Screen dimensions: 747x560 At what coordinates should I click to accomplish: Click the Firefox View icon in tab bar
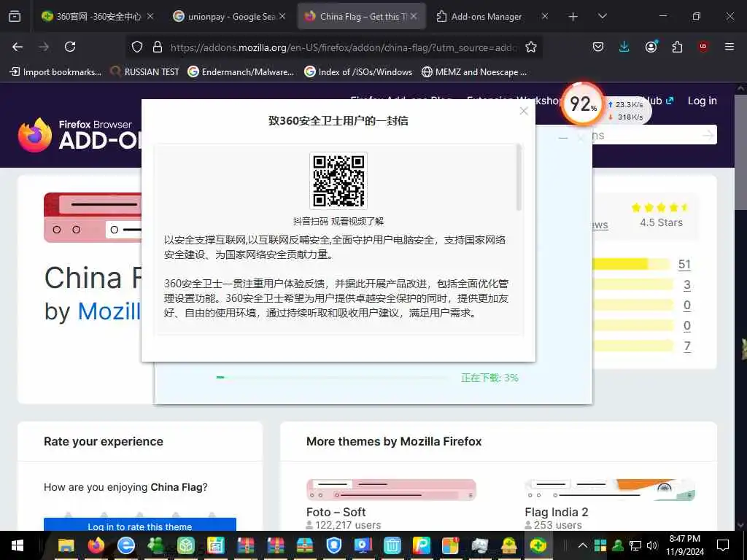click(x=15, y=16)
